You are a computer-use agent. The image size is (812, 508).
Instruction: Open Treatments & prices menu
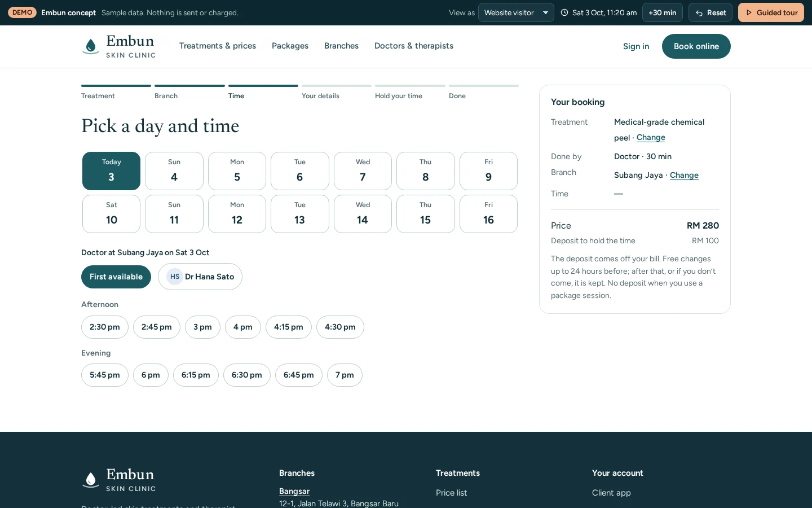pos(218,46)
